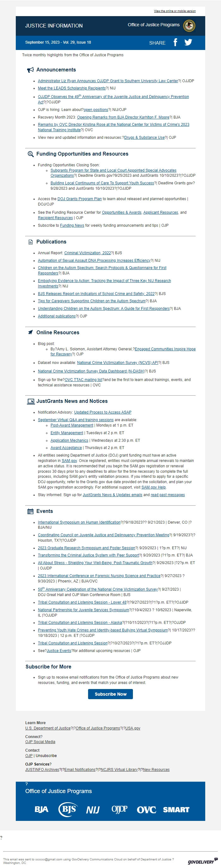
Task: Click the Publications document icon
Action: click(31, 242)
